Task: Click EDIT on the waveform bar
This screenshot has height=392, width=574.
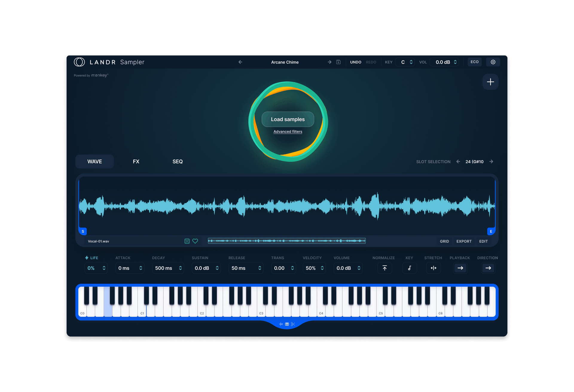Action: tap(483, 241)
